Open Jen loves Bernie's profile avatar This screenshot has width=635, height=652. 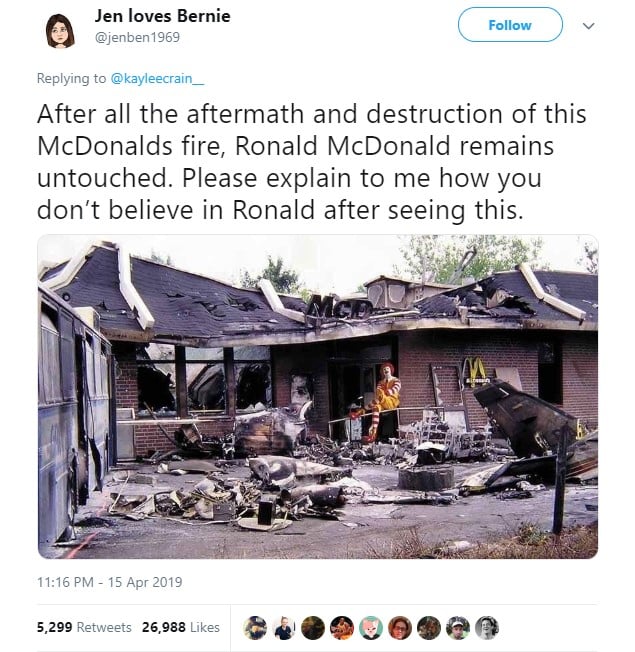[x=60, y=31]
